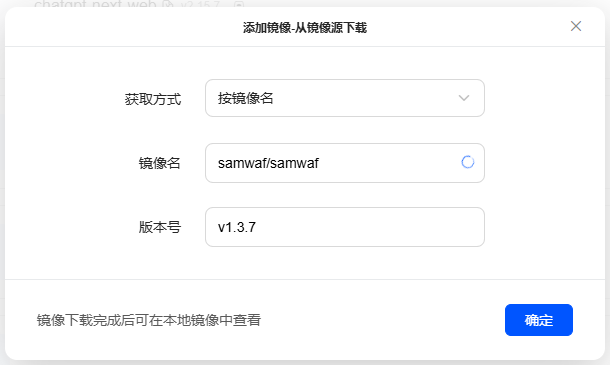Focus the 版本号 input containing v1.3.7

345,227
